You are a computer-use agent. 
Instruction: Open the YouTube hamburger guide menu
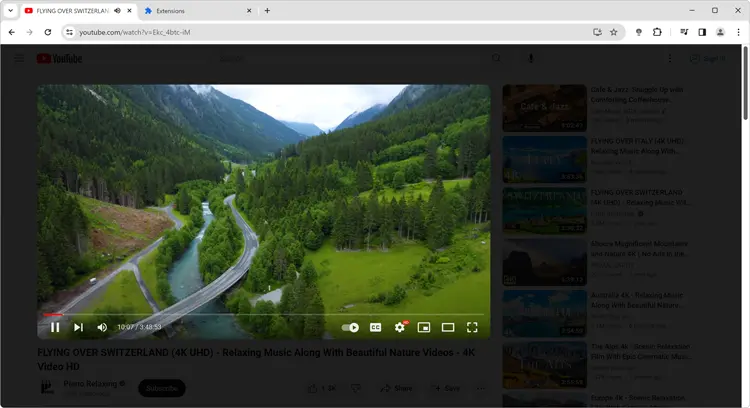19,58
